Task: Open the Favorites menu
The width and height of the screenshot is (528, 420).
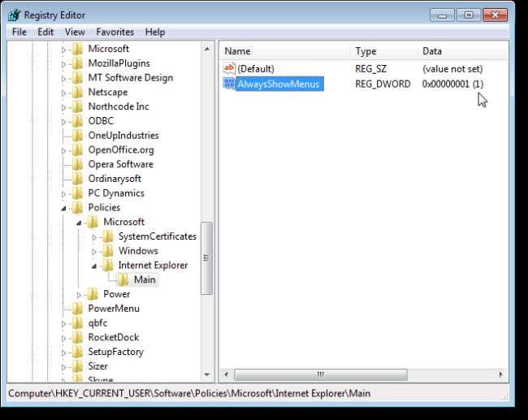Action: click(115, 32)
